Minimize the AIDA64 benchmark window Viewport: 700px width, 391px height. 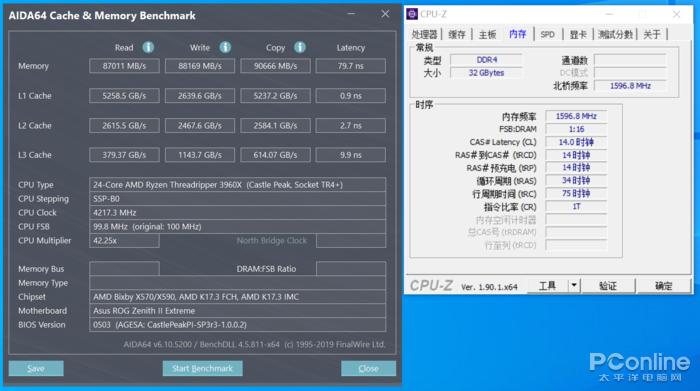point(351,14)
